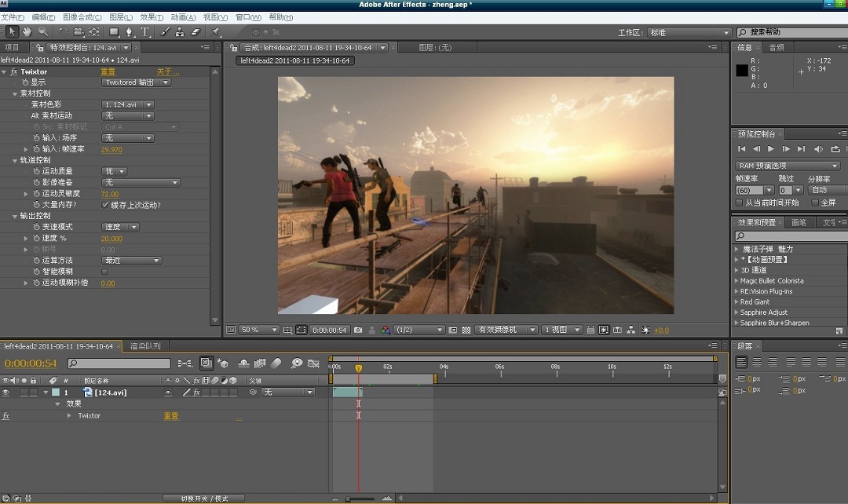Hide the 124.avi layer with eye icon
The image size is (848, 504).
coord(6,393)
